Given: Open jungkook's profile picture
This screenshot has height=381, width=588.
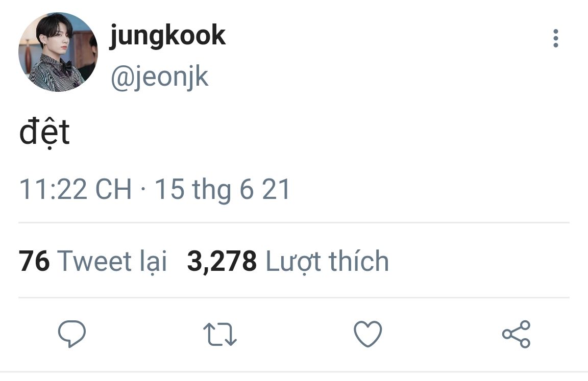Looking at the screenshot, I should click(58, 52).
